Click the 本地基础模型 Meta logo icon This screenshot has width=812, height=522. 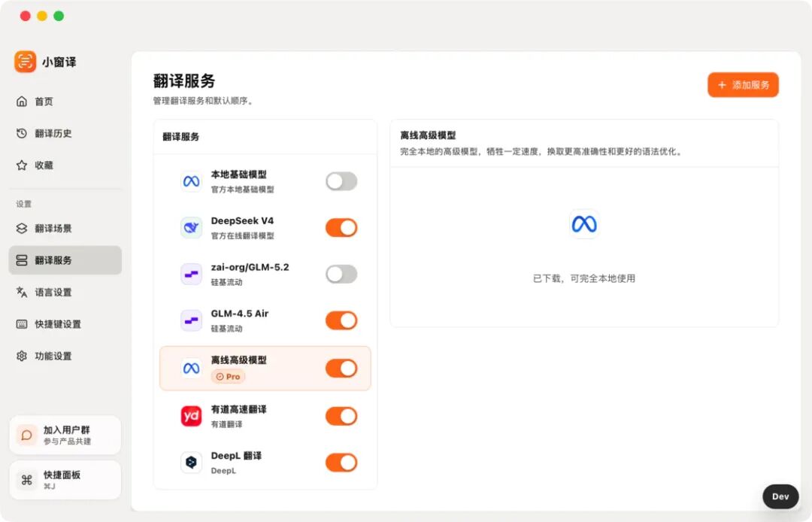pyautogui.click(x=191, y=181)
